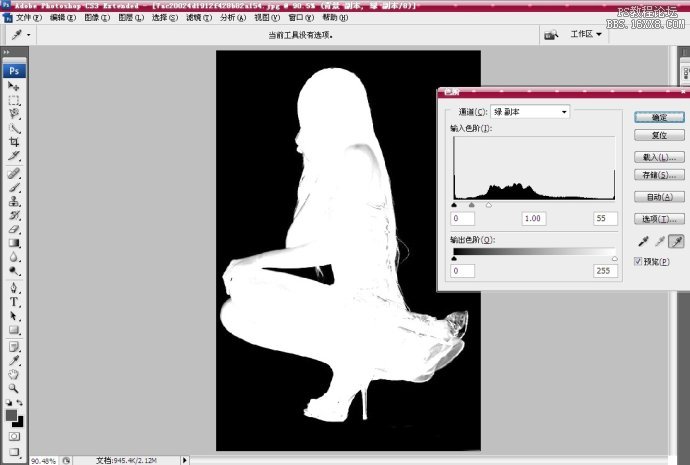The height and width of the screenshot is (465, 690).
Task: Click the Reset (复位) button
Action: pyautogui.click(x=659, y=135)
